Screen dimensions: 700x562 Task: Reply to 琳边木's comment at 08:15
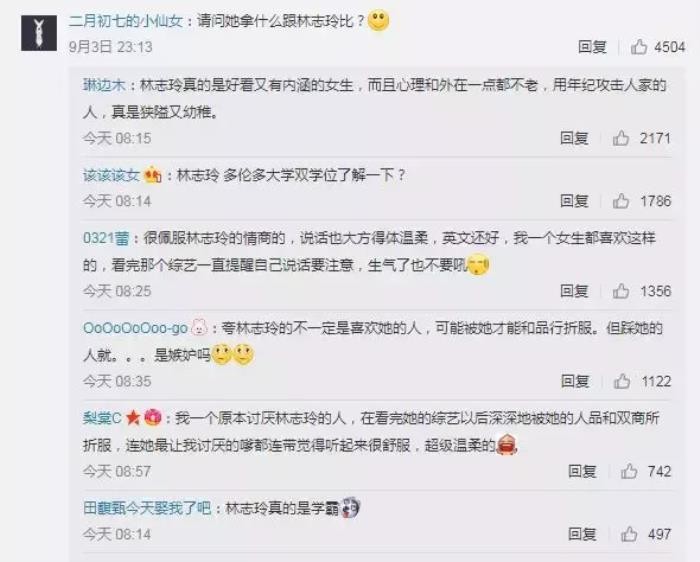[x=574, y=138]
